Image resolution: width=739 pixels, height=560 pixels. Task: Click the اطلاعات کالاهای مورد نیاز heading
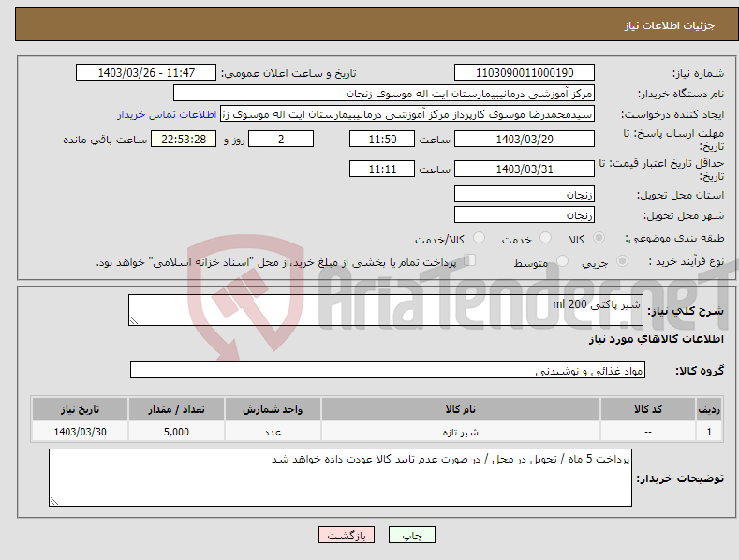pyautogui.click(x=656, y=339)
